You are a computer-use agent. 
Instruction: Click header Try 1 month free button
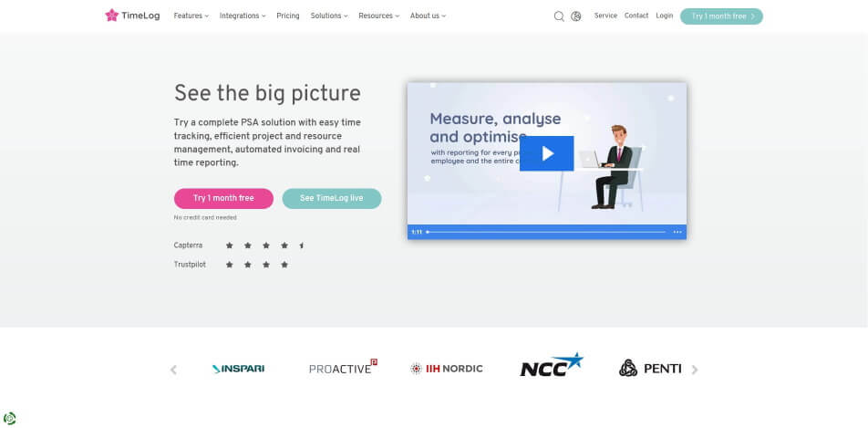721,16
